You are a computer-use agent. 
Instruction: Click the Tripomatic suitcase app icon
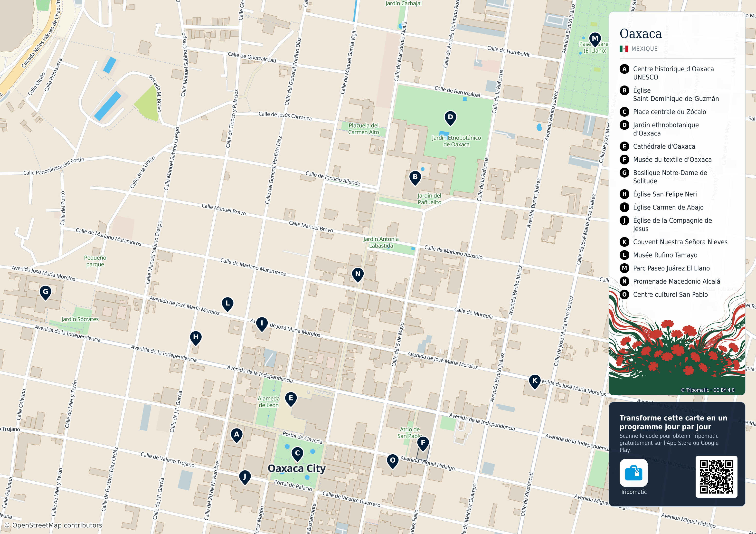tap(633, 473)
